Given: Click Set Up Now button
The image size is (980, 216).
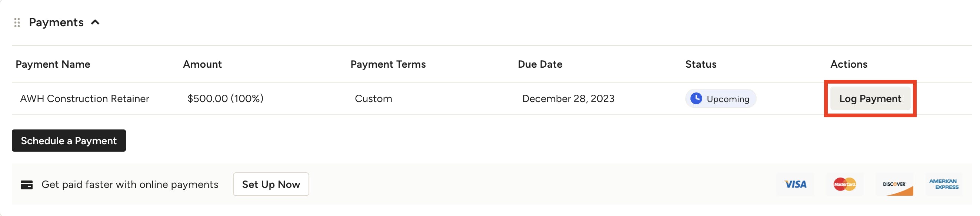Looking at the screenshot, I should pos(271,184).
